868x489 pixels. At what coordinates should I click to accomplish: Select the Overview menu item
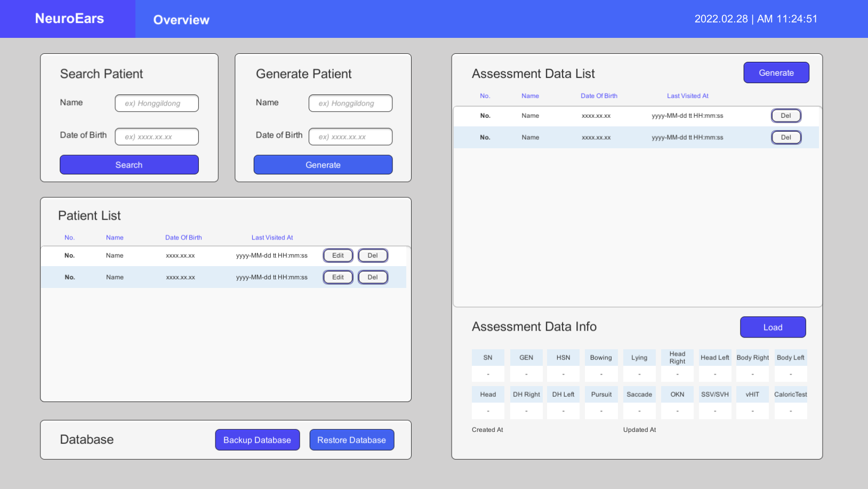(181, 20)
